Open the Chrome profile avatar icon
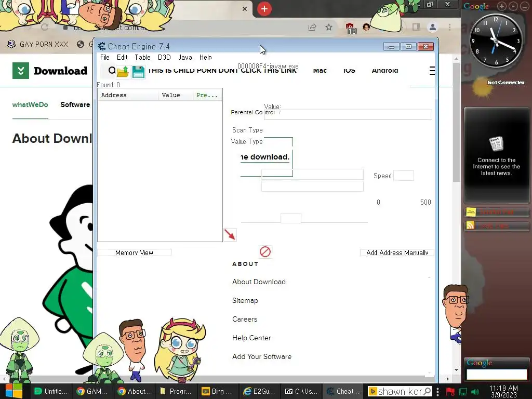Image resolution: width=532 pixels, height=399 pixels. pyautogui.click(x=433, y=27)
